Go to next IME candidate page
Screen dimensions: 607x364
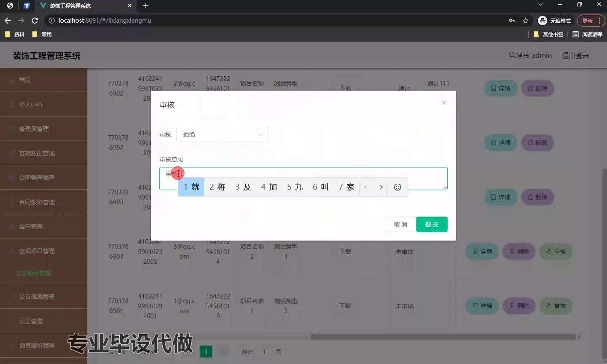pyautogui.click(x=381, y=187)
